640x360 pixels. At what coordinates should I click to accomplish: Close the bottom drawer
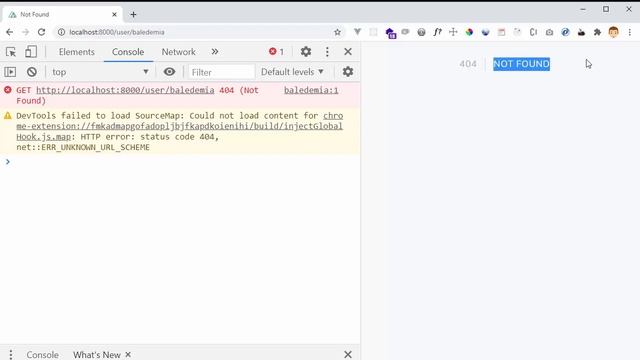348,354
